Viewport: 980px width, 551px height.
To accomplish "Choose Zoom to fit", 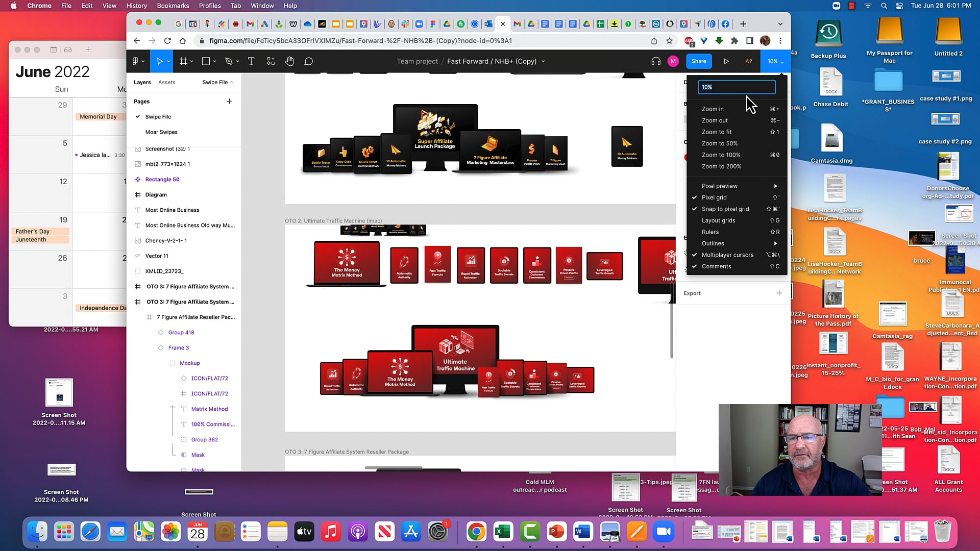I will 737,132.
